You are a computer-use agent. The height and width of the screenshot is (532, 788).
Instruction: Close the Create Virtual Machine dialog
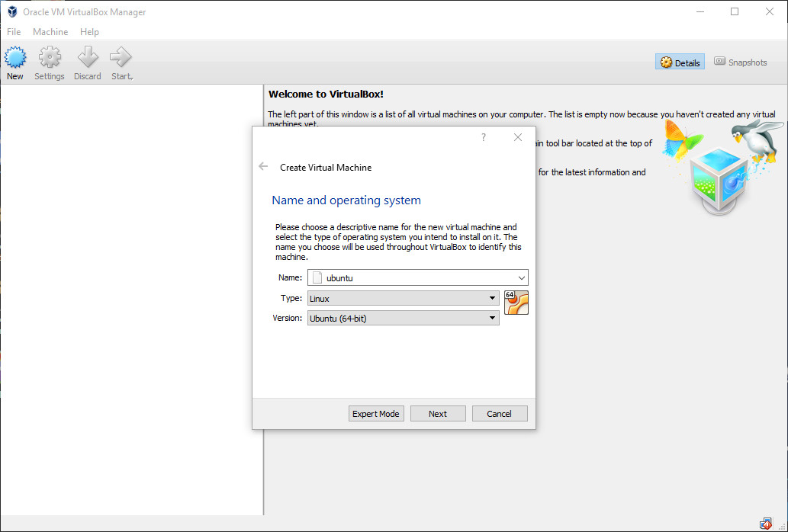[518, 137]
